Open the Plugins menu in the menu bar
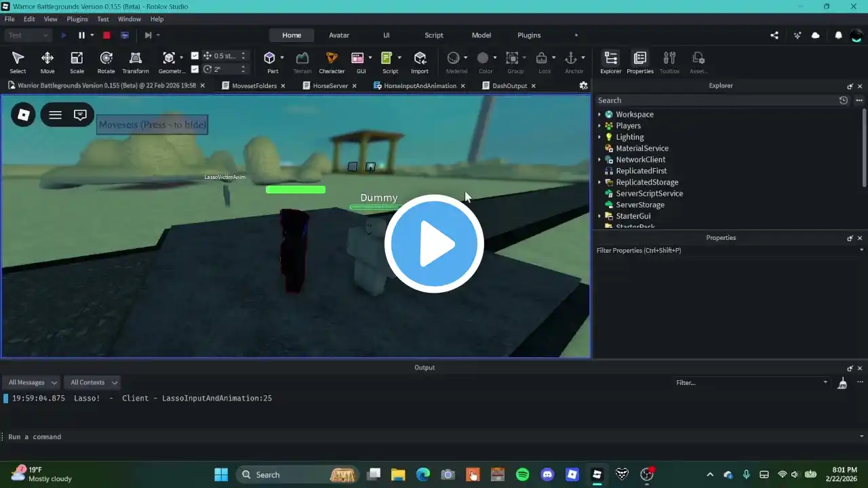 [x=77, y=19]
